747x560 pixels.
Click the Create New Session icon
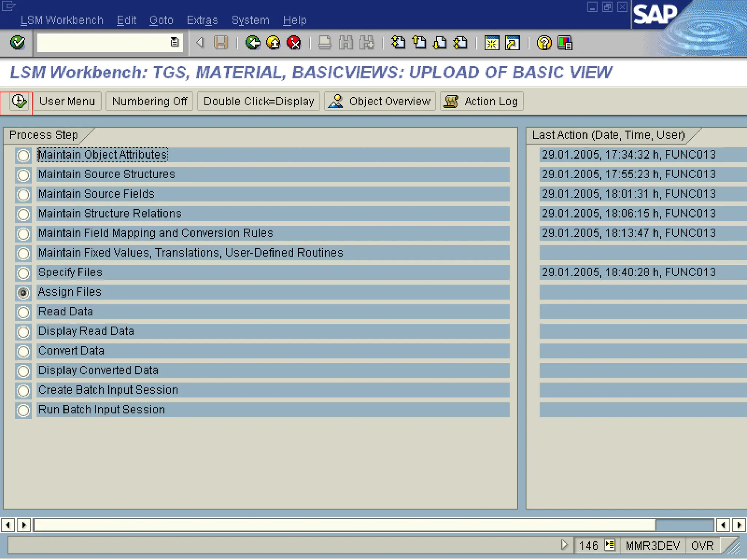click(492, 43)
